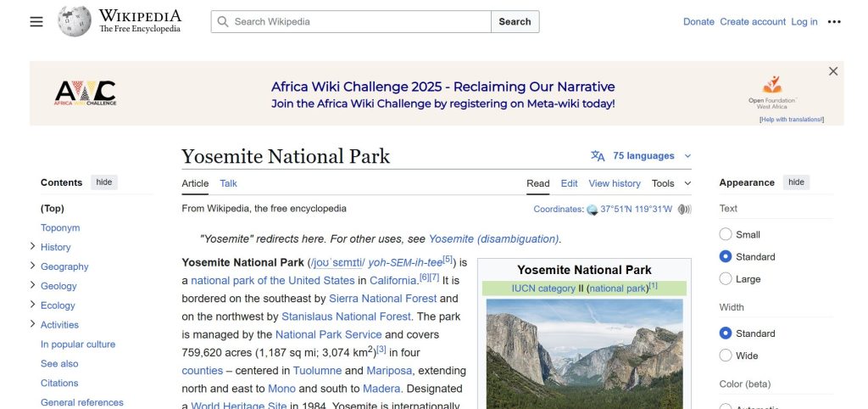Viewport: 868px width, 409px height.
Task: Open the hamburger main menu icon
Action: click(36, 22)
